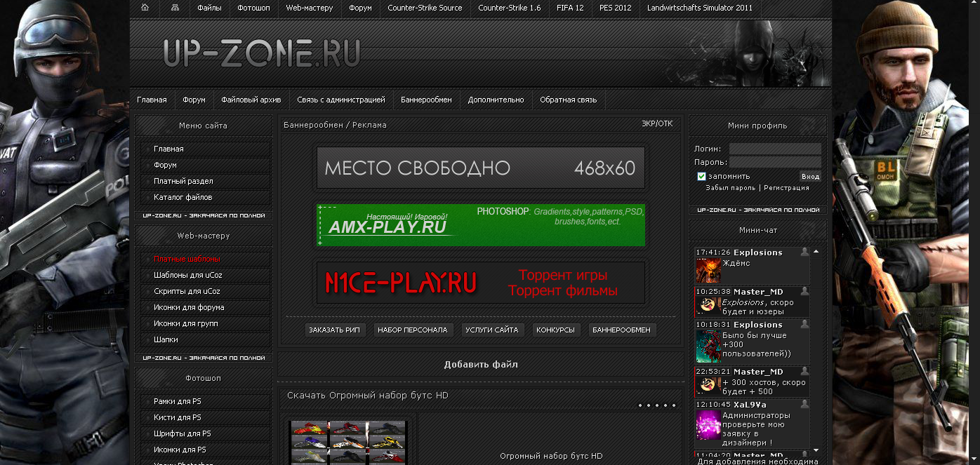The height and width of the screenshot is (465, 980).
Task: Open profile icon of the 22:53:21 Master_MD message
Action: click(x=804, y=371)
